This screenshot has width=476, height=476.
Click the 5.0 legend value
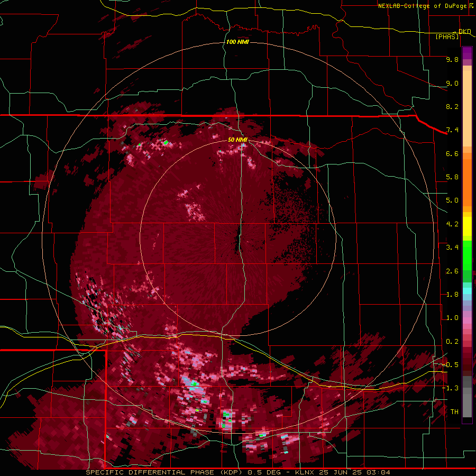coord(452,200)
